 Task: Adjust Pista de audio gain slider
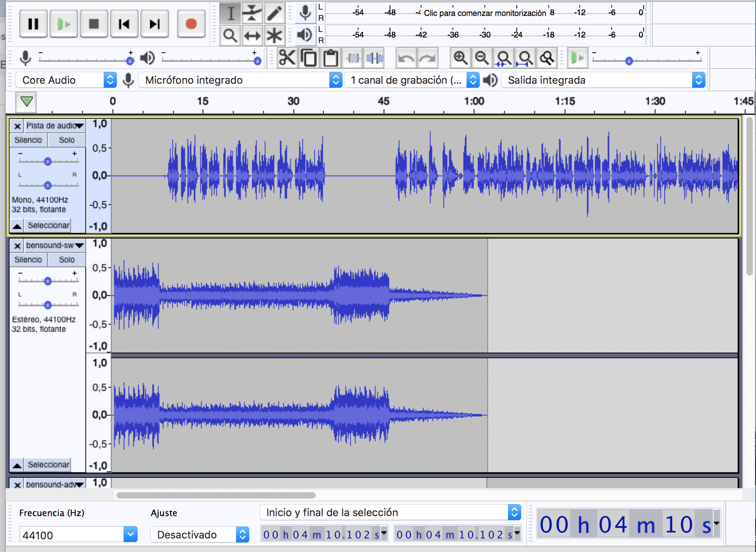[48, 161]
